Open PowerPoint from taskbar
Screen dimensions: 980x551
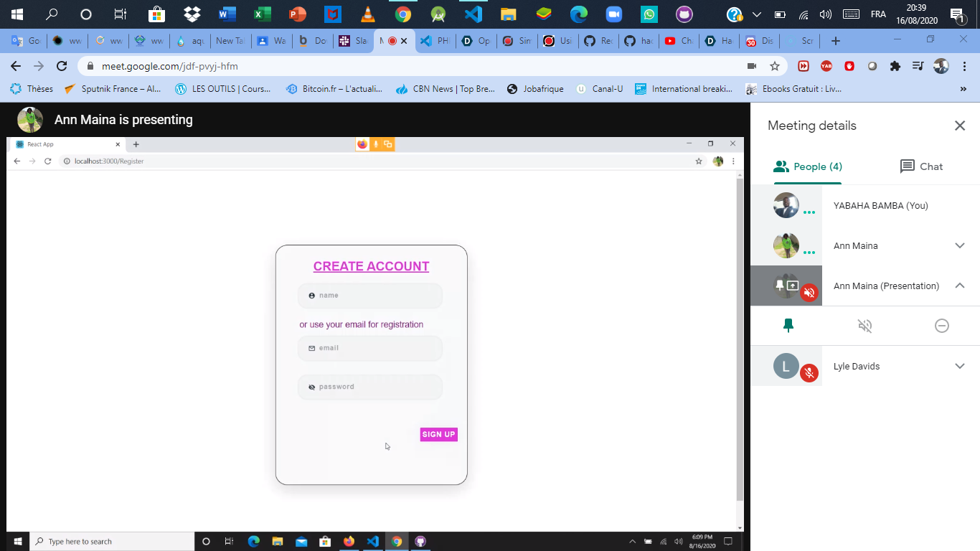coord(297,14)
